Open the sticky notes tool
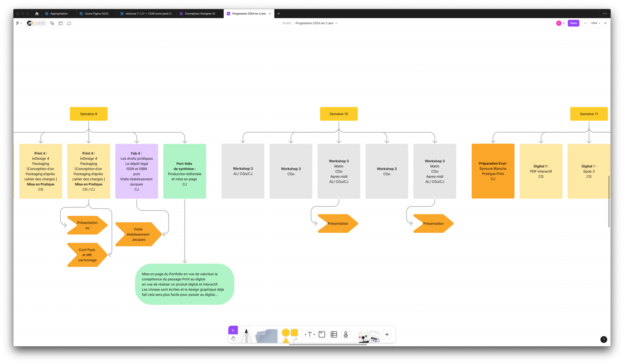Screen dimensions: 624x364 (267, 336)
